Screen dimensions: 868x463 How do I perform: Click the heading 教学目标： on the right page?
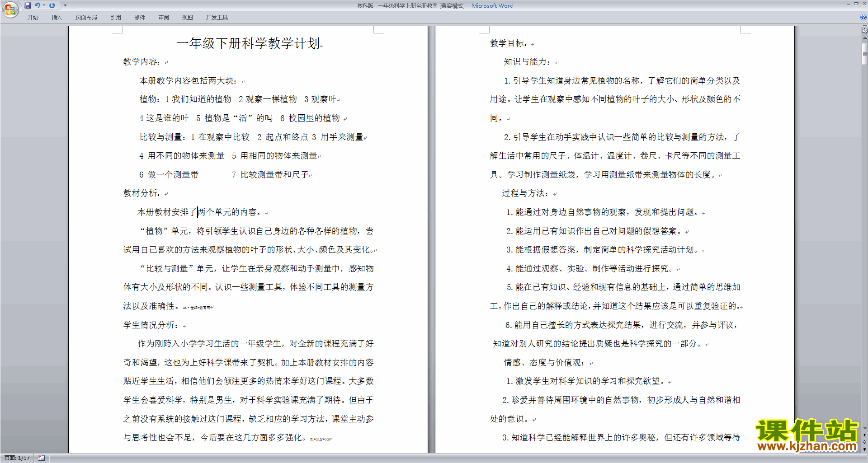(x=509, y=43)
